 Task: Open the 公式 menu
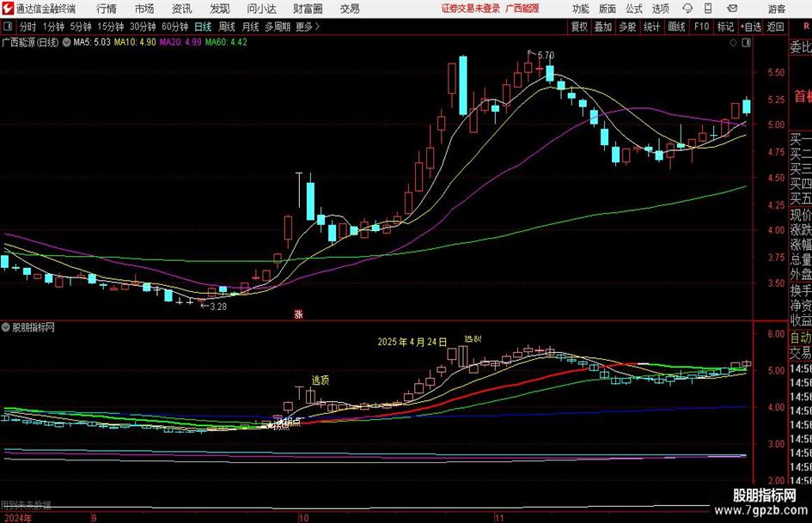(x=634, y=9)
